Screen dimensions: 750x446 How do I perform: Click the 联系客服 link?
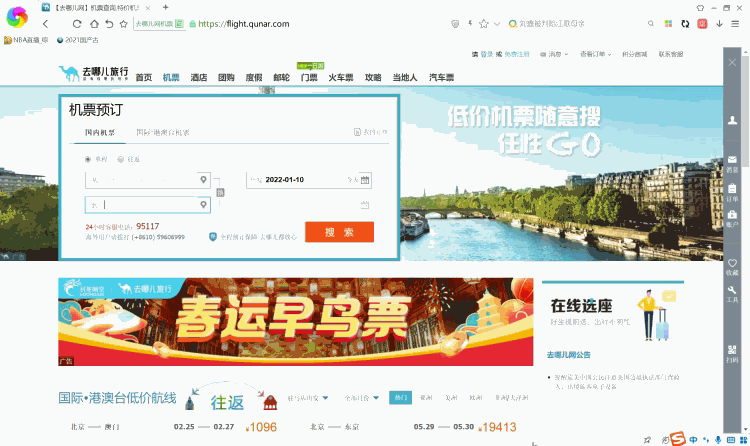pyautogui.click(x=670, y=54)
